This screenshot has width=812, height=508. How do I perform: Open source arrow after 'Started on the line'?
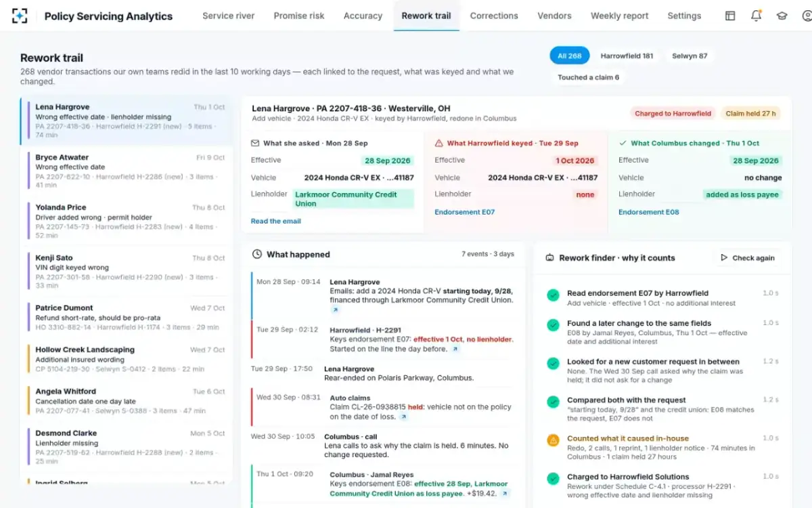[455, 349]
